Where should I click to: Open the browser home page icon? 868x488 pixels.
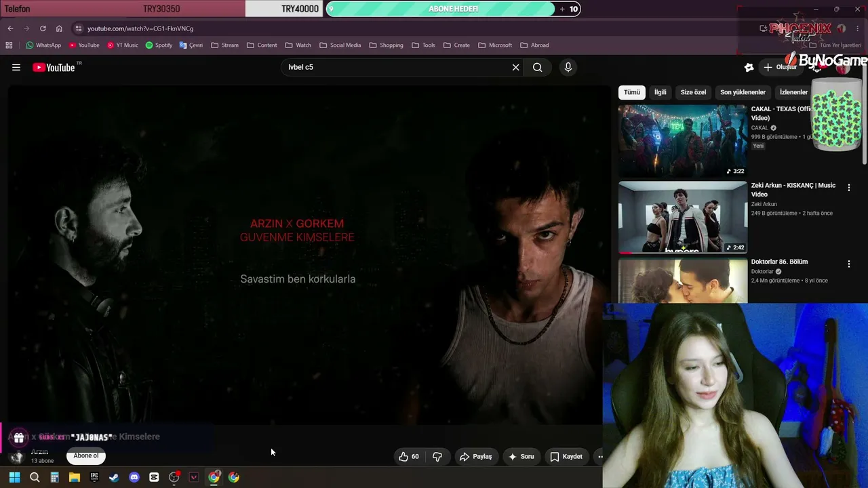click(59, 28)
